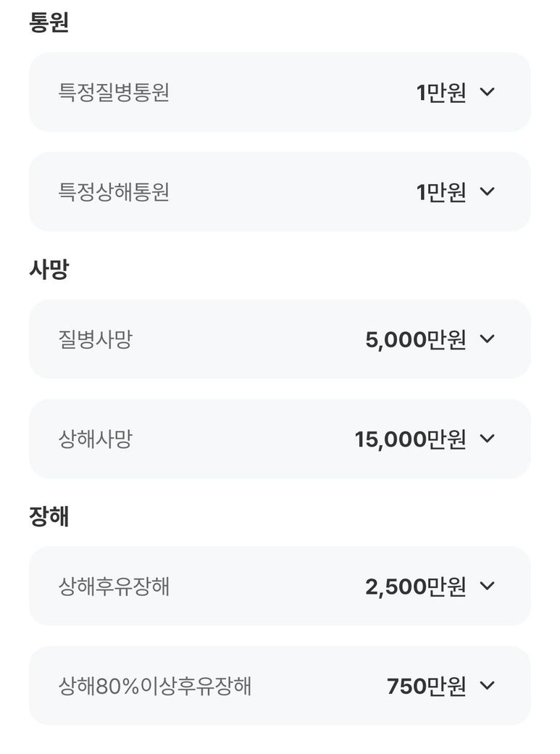Tap the 특정질병통원 label
The height and width of the screenshot is (754, 560).
(114, 93)
